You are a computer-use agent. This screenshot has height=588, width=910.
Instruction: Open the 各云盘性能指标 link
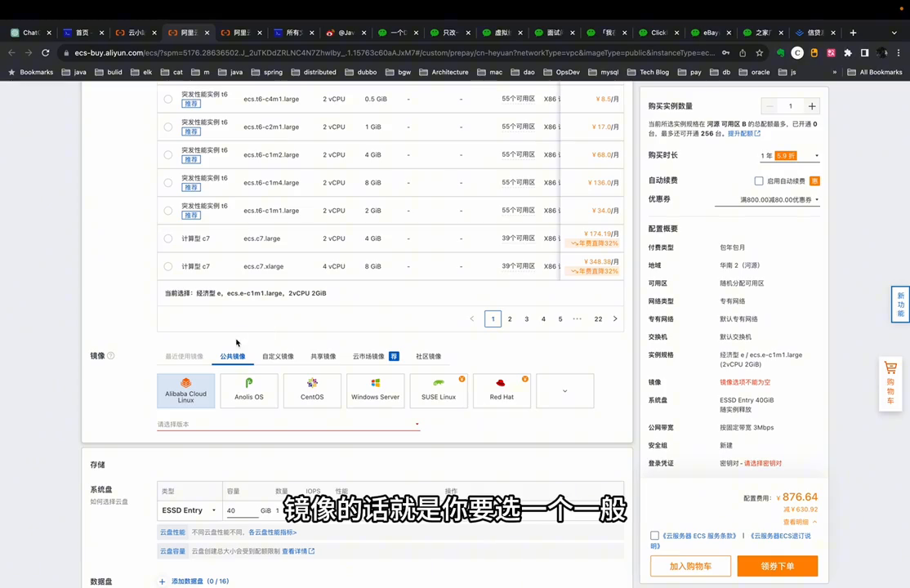click(x=273, y=532)
